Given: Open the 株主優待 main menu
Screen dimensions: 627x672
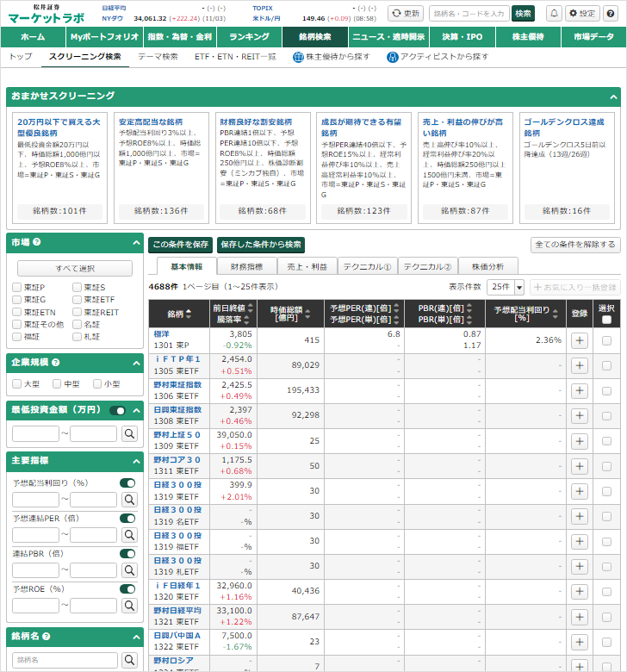Looking at the screenshot, I should point(528,37).
